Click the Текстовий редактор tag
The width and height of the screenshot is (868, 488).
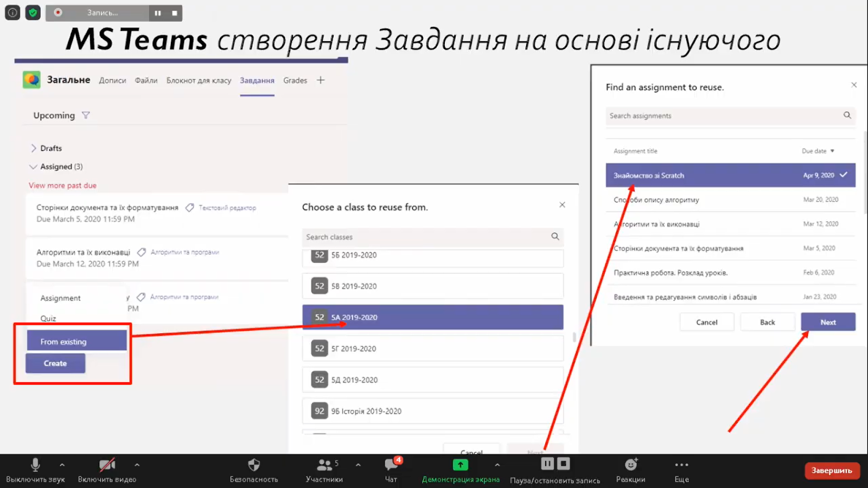tap(227, 208)
